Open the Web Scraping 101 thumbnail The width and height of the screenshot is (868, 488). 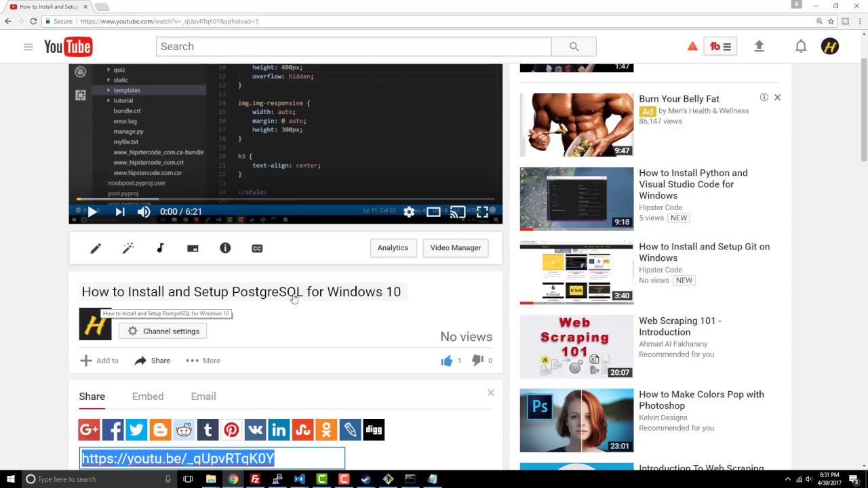pyautogui.click(x=576, y=346)
